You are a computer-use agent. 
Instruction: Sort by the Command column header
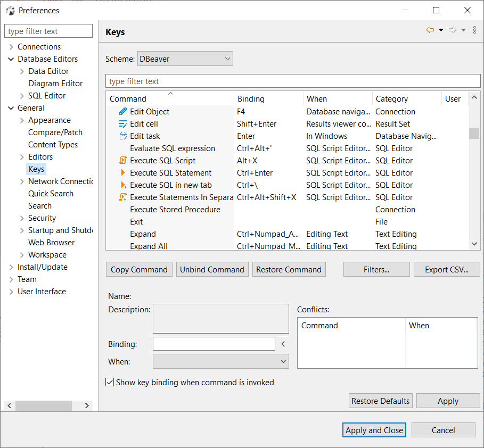(x=170, y=99)
